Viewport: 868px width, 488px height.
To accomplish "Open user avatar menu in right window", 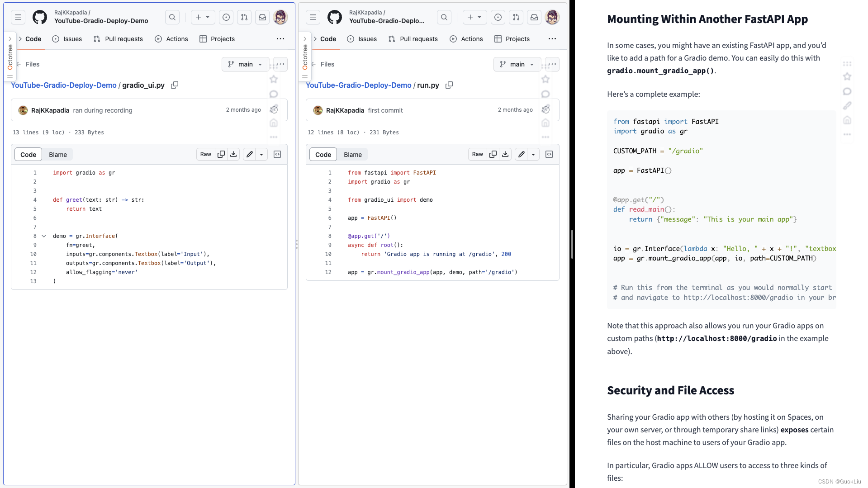I will (552, 17).
